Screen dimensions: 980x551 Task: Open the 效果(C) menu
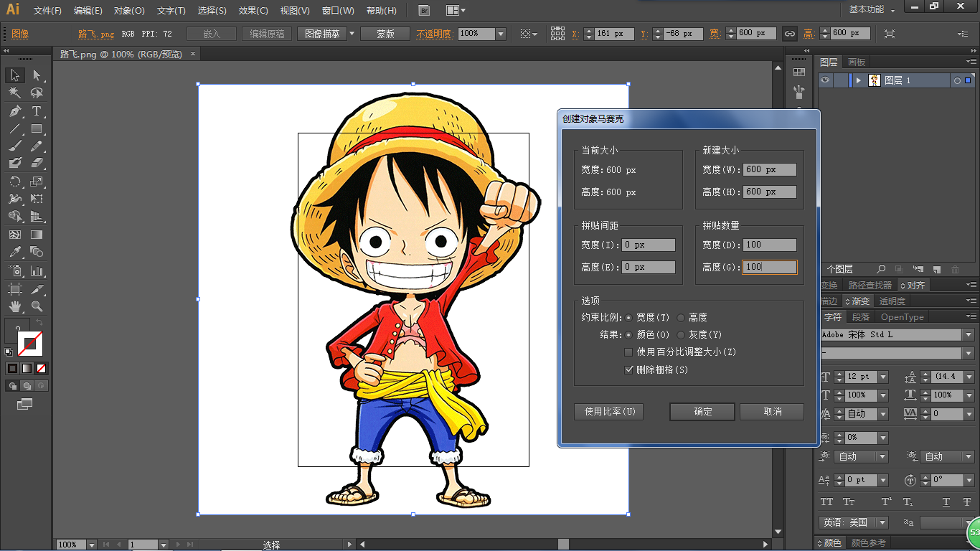coord(253,11)
